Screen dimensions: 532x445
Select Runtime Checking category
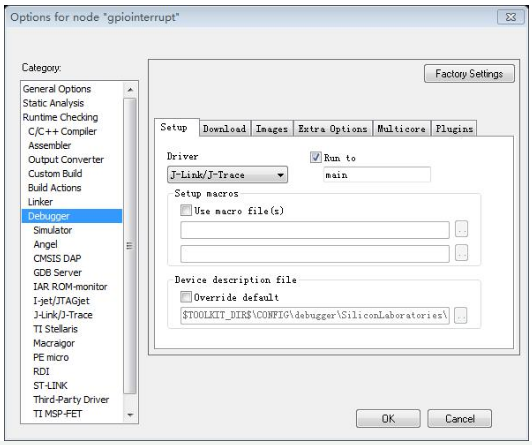[x=60, y=117]
